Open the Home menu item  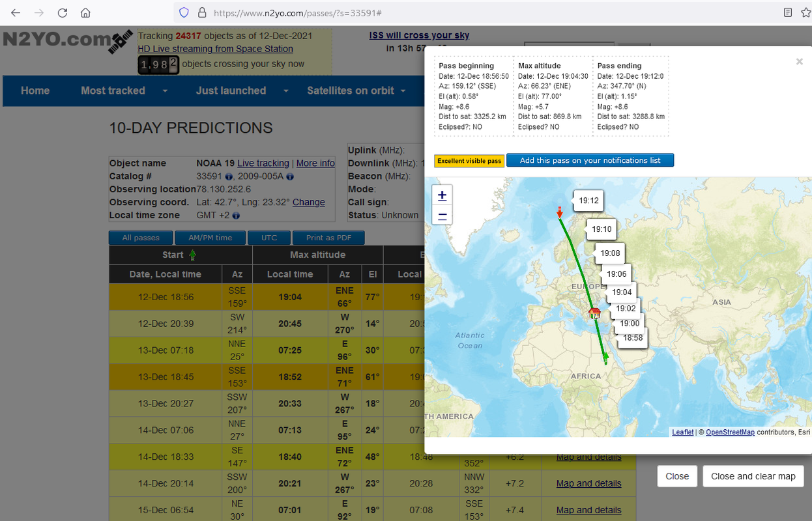point(35,91)
